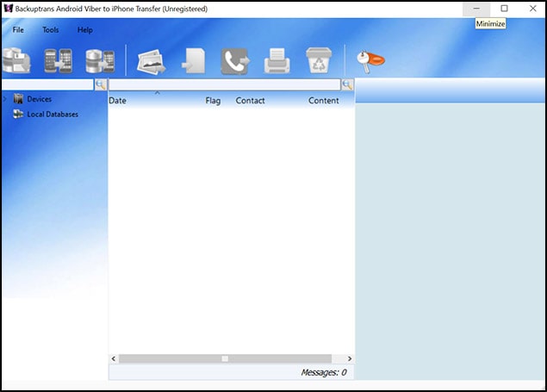Click the export messages to file icon

192,60
